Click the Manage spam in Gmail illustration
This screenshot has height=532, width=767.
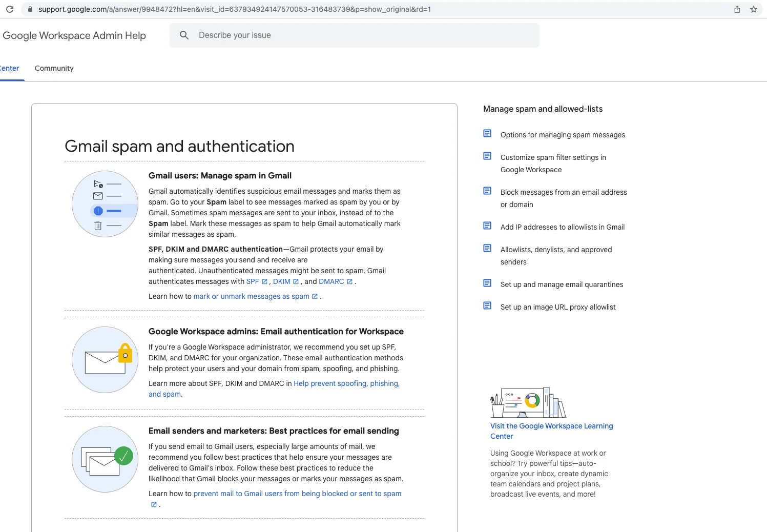click(x=105, y=204)
